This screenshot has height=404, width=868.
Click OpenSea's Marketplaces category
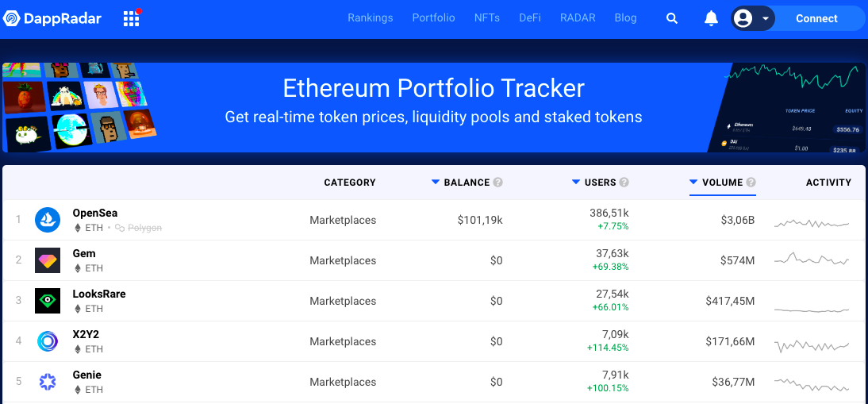point(343,220)
